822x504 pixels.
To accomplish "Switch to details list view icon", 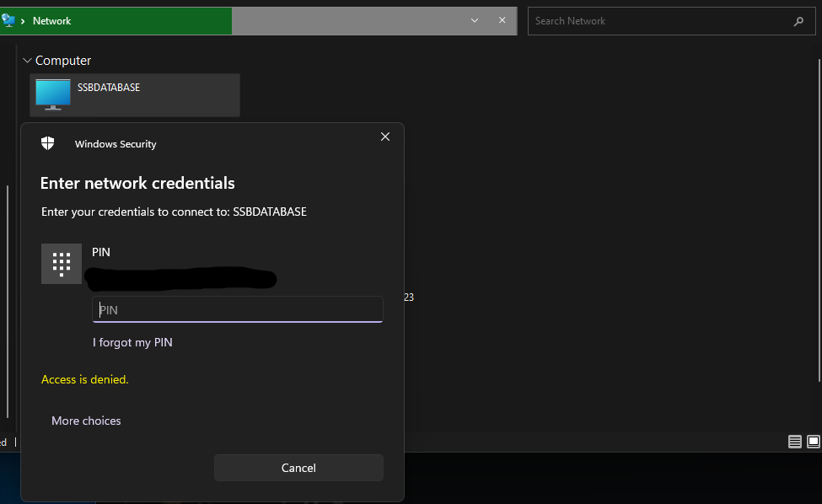I will click(795, 442).
